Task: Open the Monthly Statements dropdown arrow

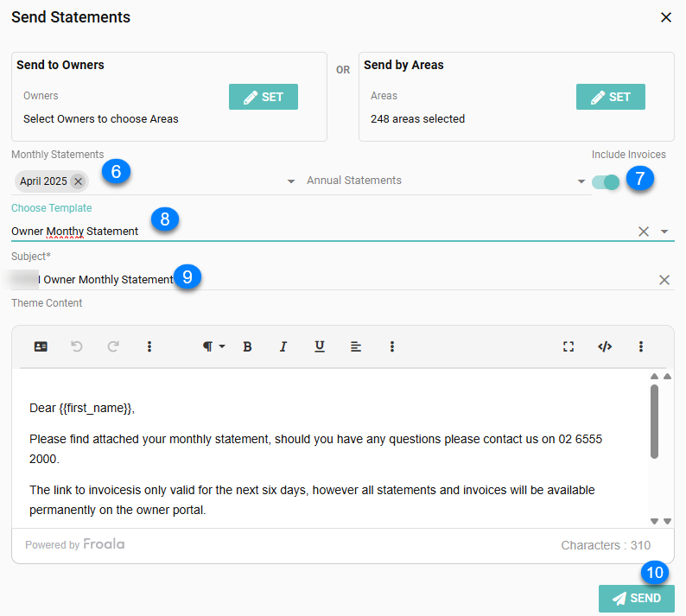Action: coord(290,181)
